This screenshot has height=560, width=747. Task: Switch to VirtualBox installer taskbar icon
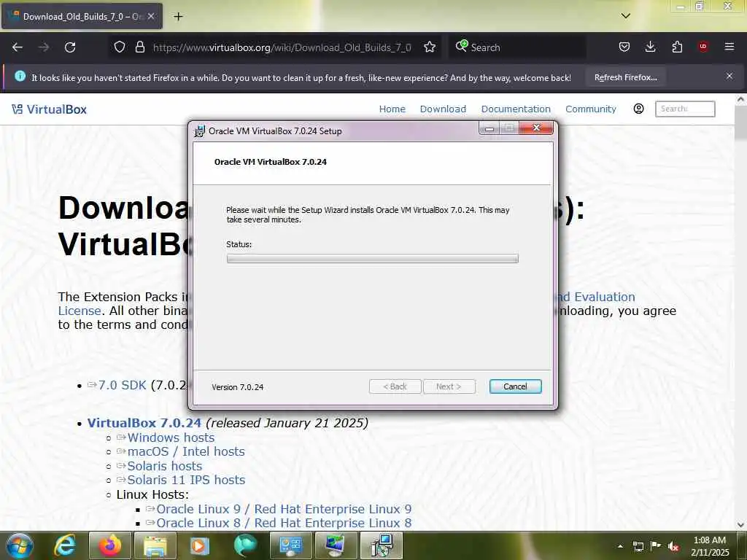pos(382,545)
